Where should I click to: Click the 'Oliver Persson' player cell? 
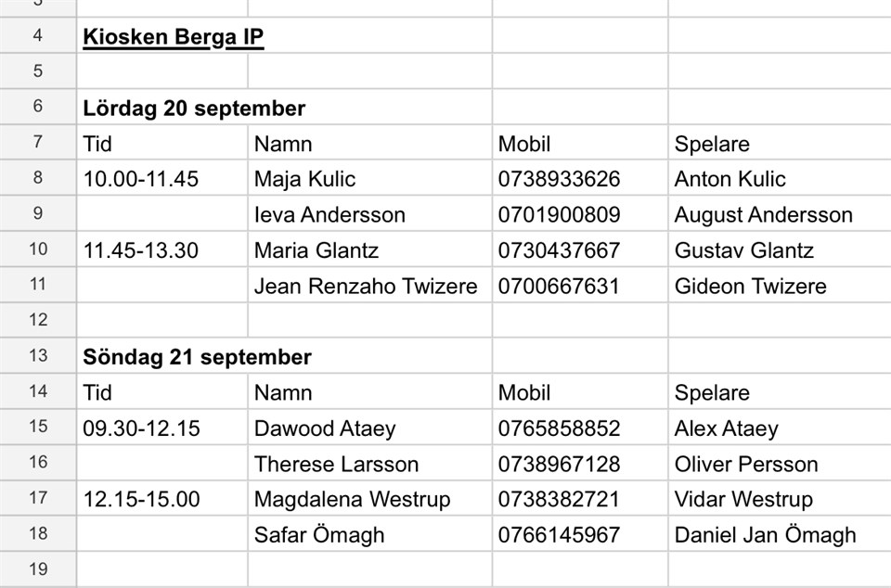[x=746, y=465]
